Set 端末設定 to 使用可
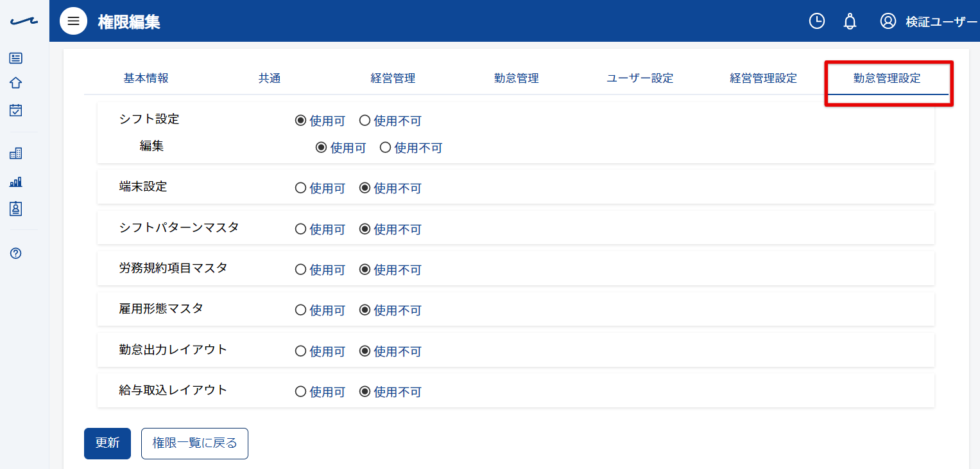Viewport: 980px width, 469px height. point(300,188)
